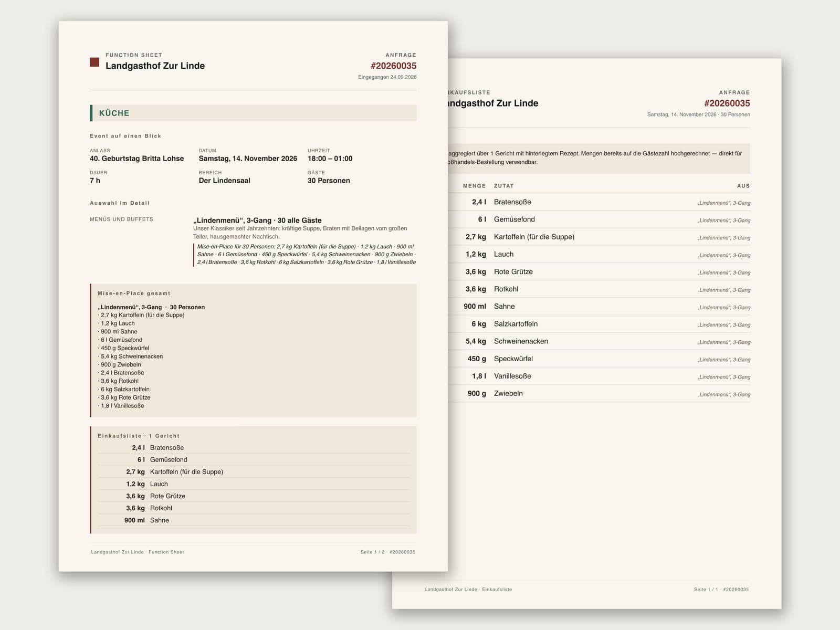Screen dimensions: 840x630
Task: Select Bratensoße in the Einkaufsliste table
Action: (x=512, y=202)
